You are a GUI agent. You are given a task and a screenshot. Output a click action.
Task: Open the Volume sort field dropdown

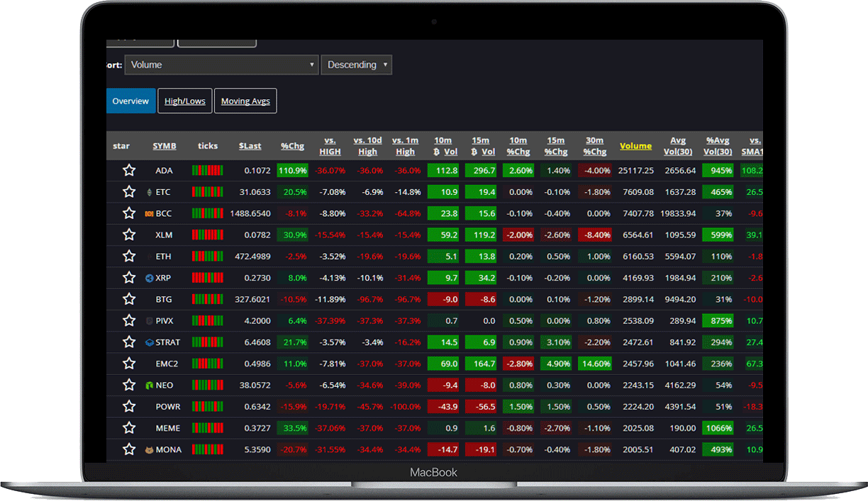[x=221, y=64]
